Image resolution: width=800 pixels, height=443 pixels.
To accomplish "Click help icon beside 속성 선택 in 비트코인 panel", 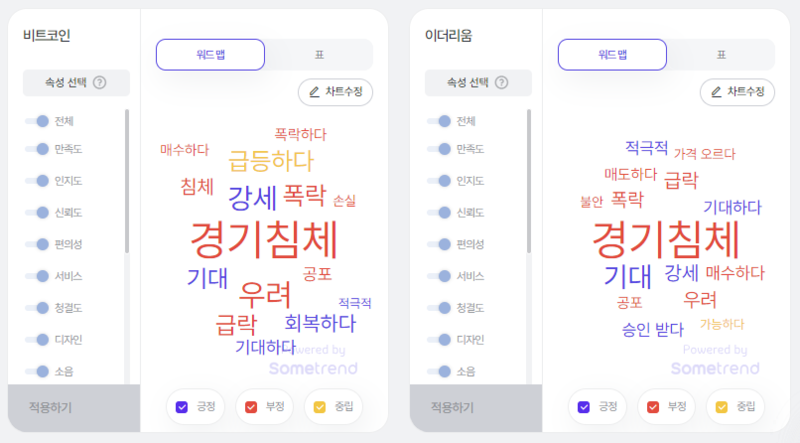I will coord(100,82).
